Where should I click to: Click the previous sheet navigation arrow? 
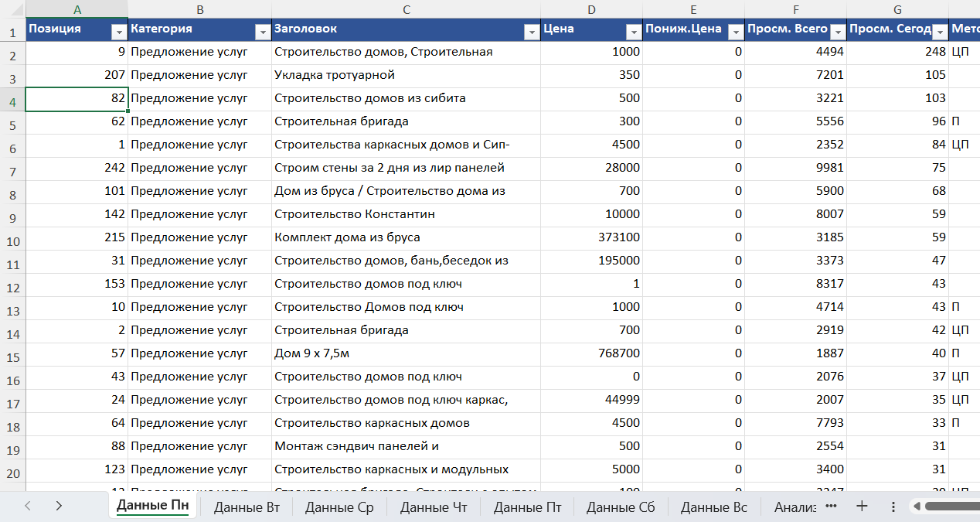click(x=28, y=506)
